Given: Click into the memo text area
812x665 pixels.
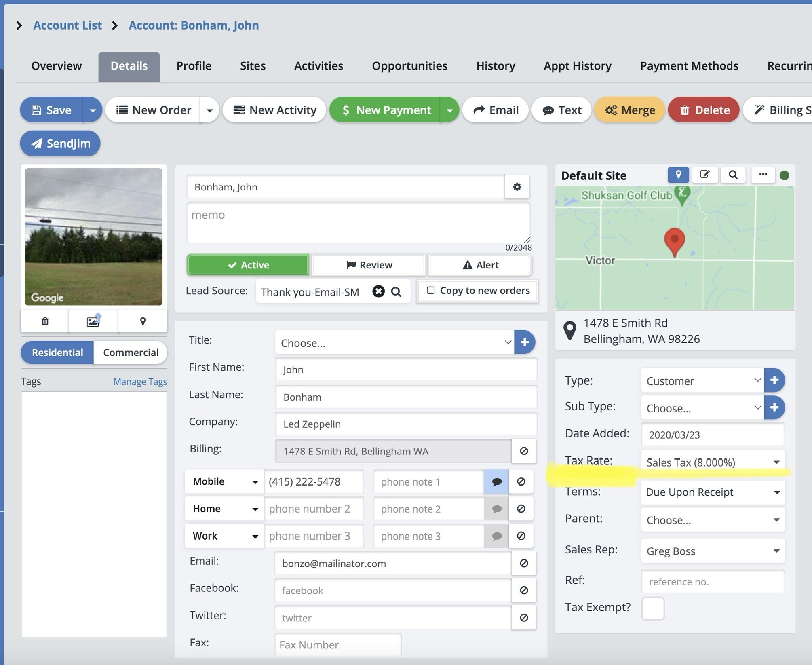Looking at the screenshot, I should [358, 223].
